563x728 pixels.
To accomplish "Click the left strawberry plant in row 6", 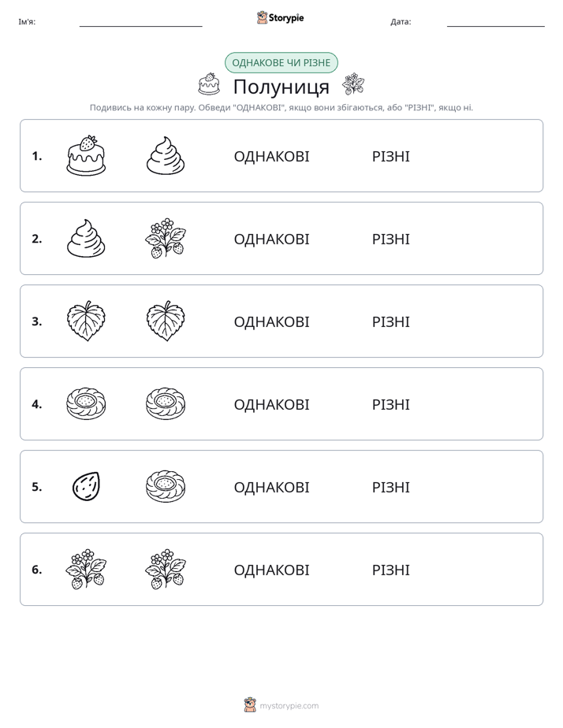I will click(x=86, y=569).
